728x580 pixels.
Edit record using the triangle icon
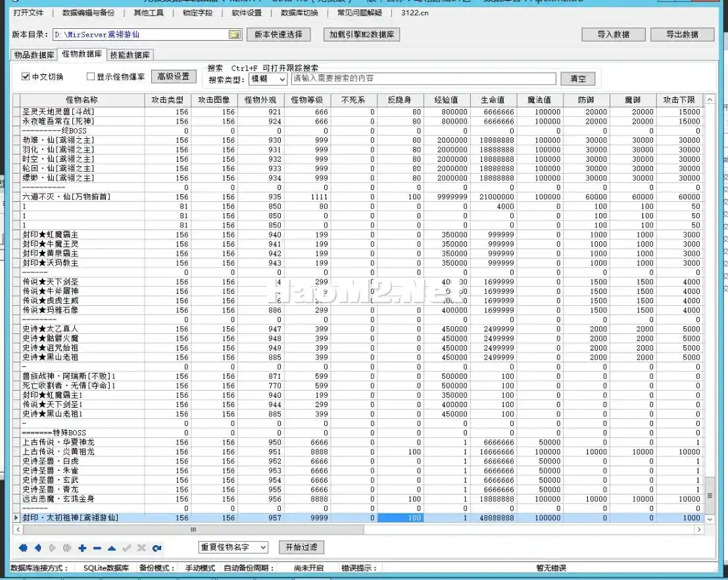(112, 548)
